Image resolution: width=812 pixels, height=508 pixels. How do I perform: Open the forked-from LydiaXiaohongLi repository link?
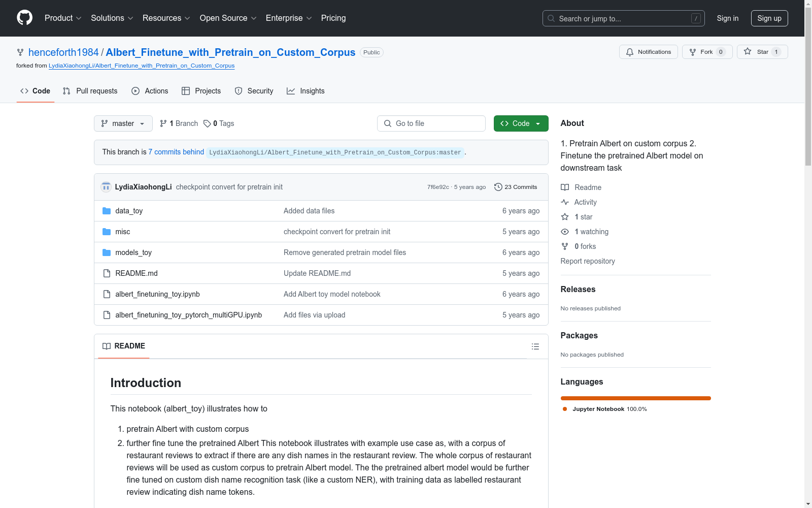click(x=142, y=66)
